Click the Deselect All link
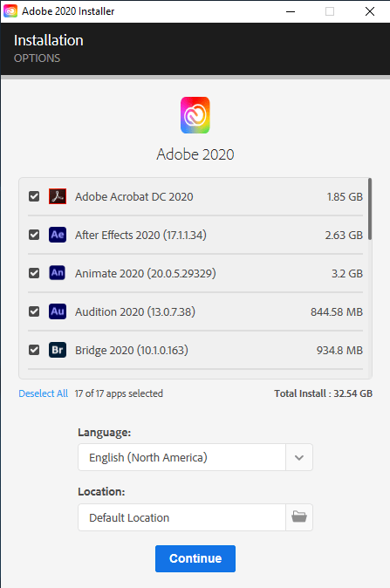 [x=44, y=393]
